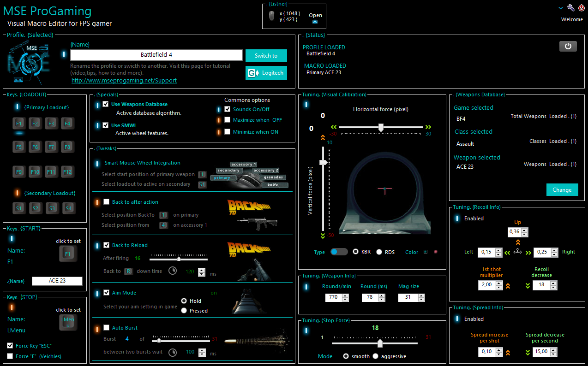Click the right double-arrow of Horizontal force

click(428, 127)
